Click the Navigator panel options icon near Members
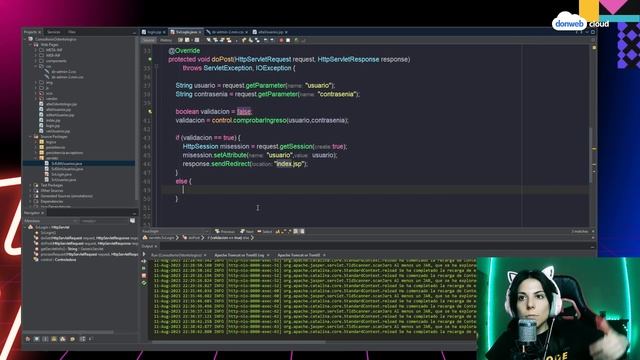 133,221
